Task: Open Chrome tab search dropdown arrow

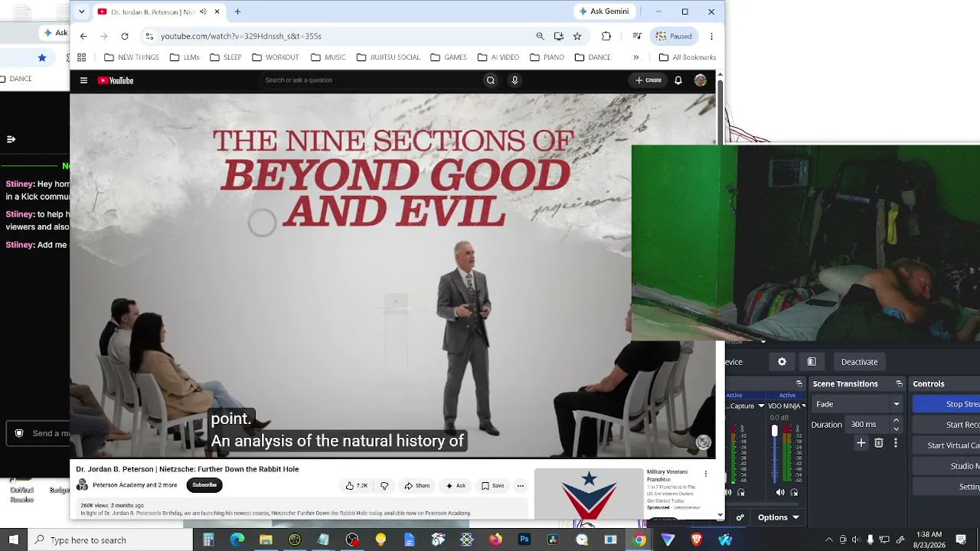Action: click(x=81, y=11)
